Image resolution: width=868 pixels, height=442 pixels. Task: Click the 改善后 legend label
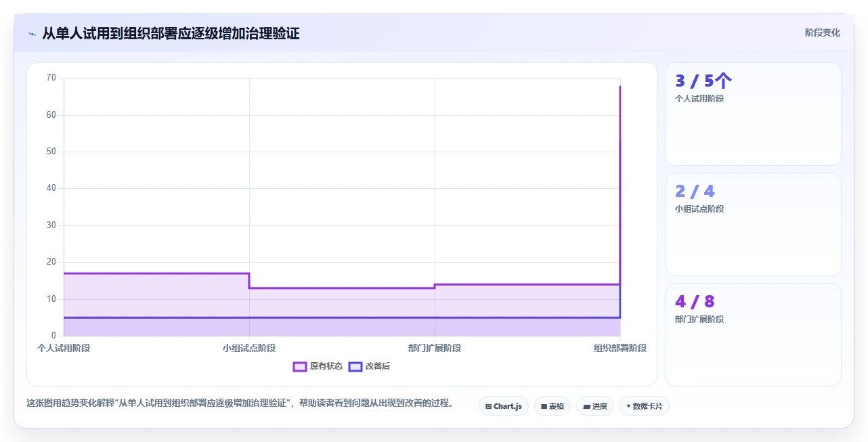coord(378,366)
